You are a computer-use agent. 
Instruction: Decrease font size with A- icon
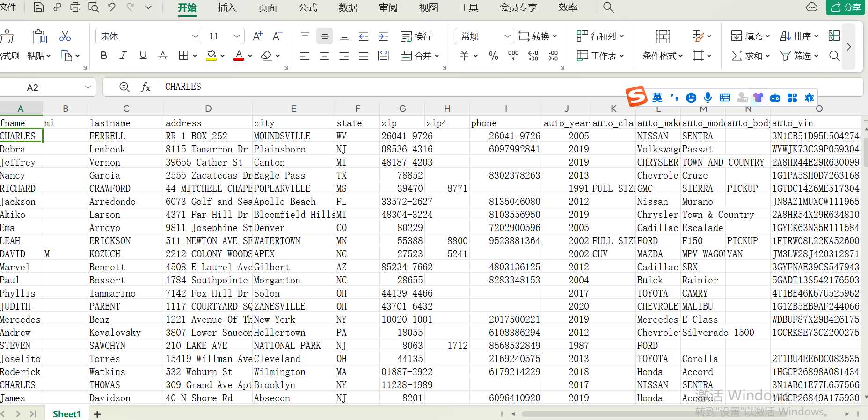click(277, 36)
